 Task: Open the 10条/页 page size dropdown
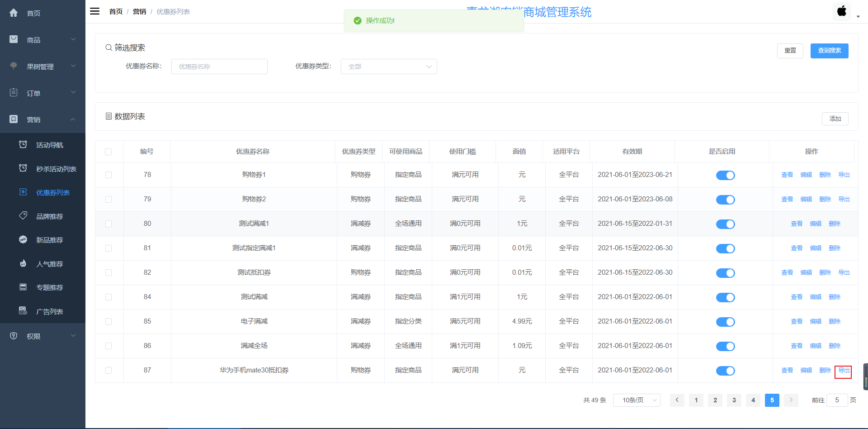637,400
